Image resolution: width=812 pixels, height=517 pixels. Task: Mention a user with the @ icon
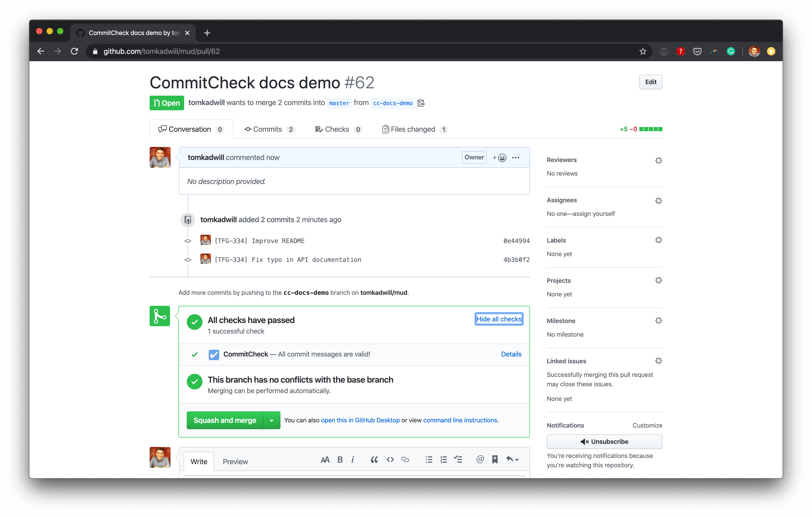pos(480,459)
